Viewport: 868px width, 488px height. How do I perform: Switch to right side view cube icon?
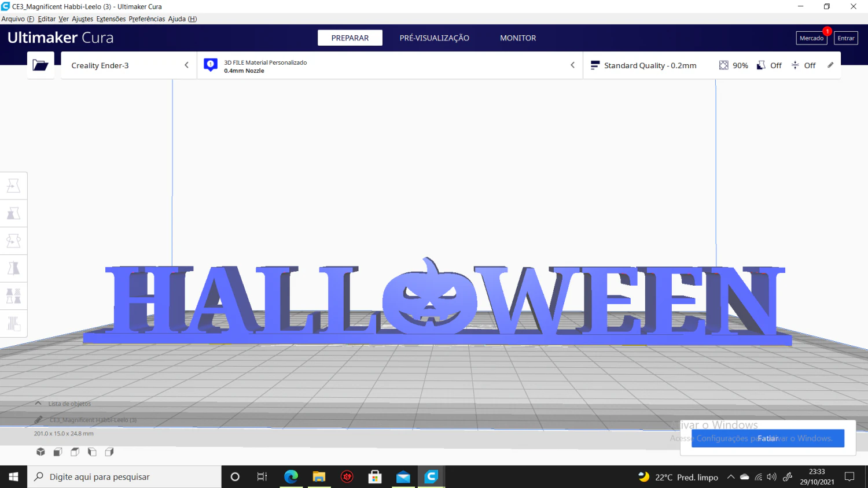109,452
